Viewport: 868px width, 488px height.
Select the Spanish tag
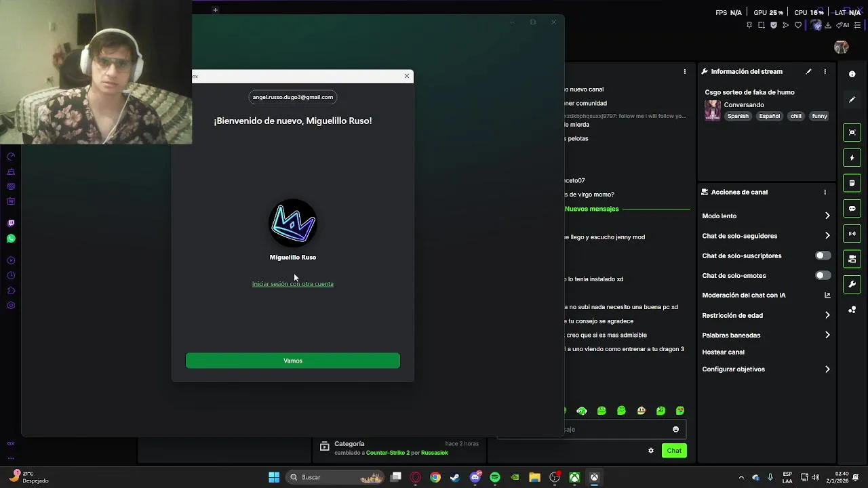738,116
